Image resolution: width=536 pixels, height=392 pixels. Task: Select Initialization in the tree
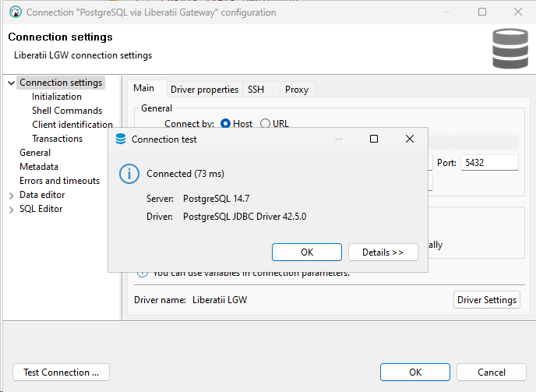click(57, 97)
